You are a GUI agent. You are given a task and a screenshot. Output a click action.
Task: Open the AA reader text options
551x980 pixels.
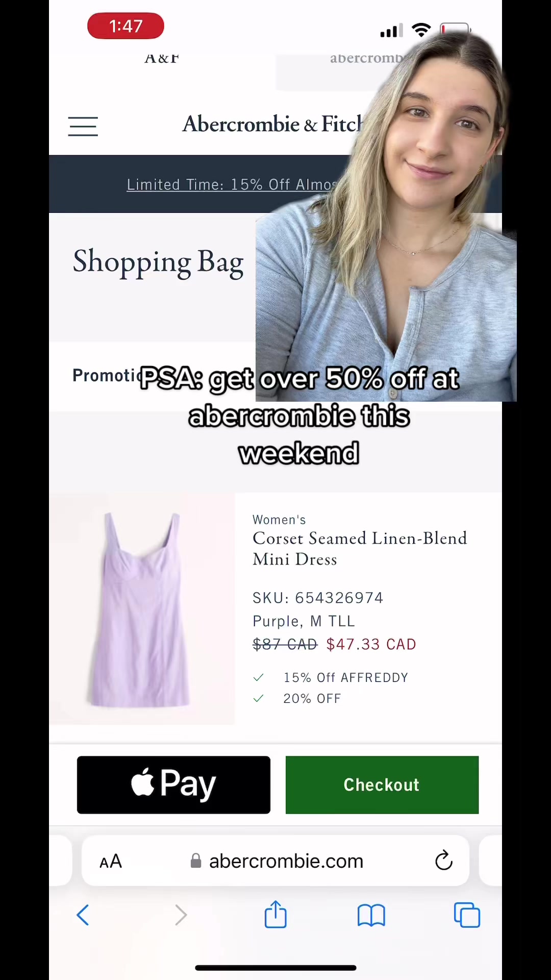point(111,862)
